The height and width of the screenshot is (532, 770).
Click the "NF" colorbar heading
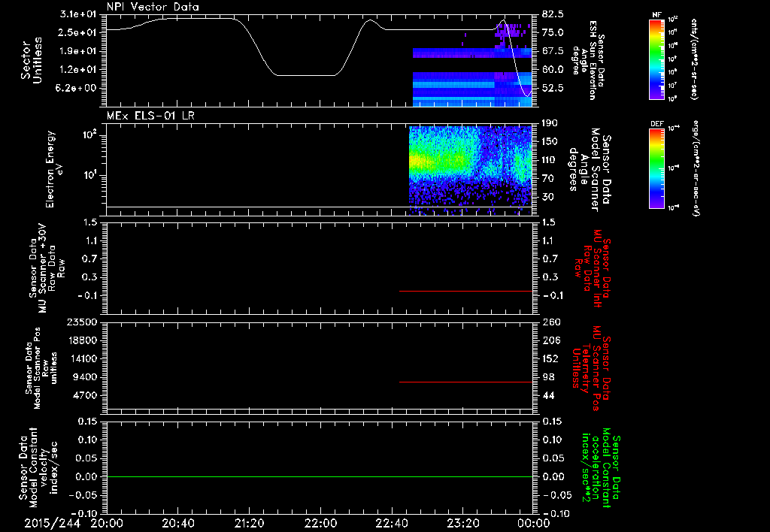[656, 15]
